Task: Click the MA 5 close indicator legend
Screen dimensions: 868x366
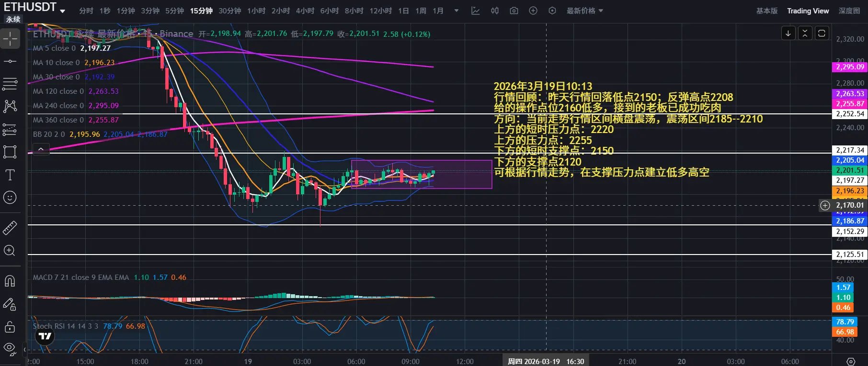Action: (71, 48)
